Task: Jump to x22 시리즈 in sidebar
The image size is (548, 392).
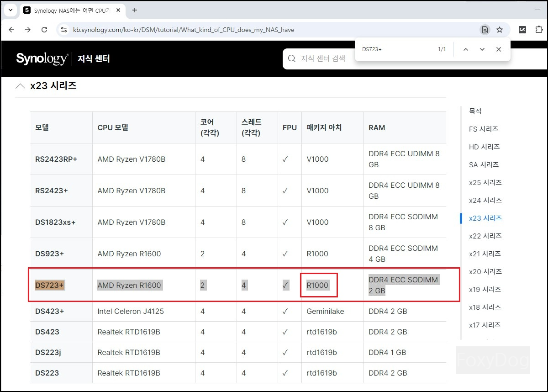Action: click(485, 236)
